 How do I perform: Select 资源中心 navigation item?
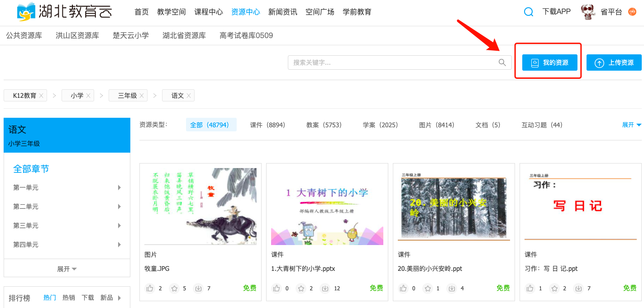point(246,12)
